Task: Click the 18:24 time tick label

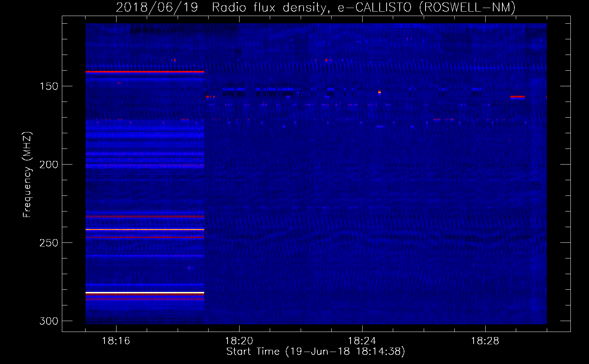Action: 362,341
